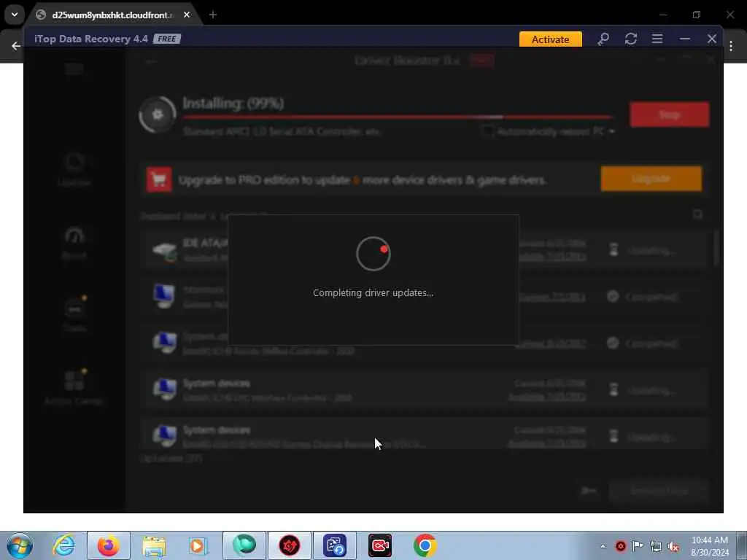The image size is (747, 560).
Task: Open the Chrome three-dot menu
Action: pos(731,46)
